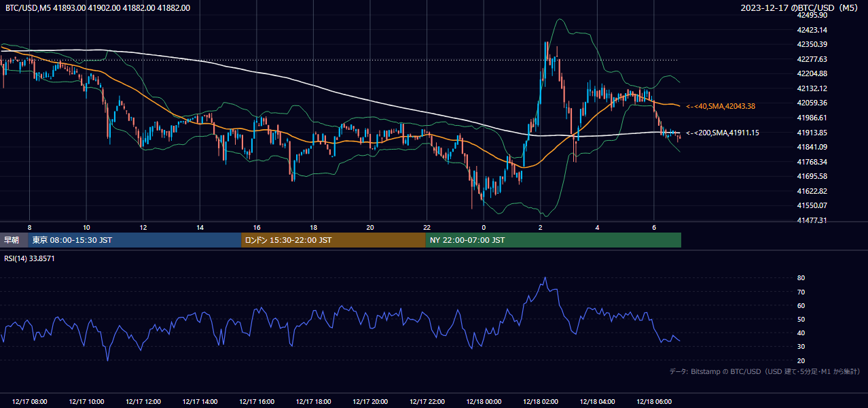Image resolution: width=868 pixels, height=408 pixels.
Task: Click the RSI(14) 33.8571 indicator label
Action: pos(29,258)
